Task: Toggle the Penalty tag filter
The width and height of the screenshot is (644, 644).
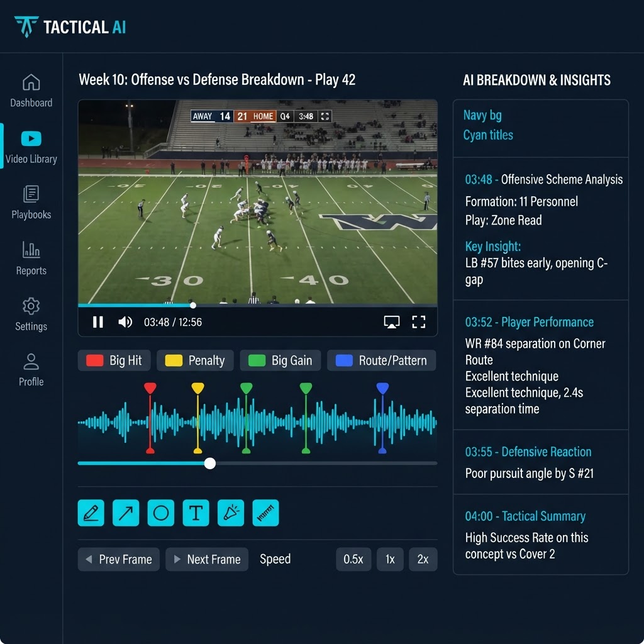Action: tap(195, 360)
